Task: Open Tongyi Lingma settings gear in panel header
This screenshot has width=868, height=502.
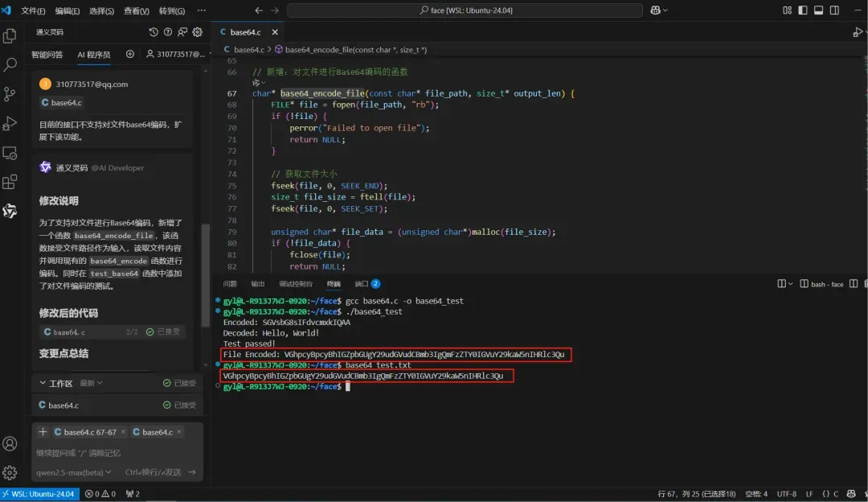Action: click(197, 32)
